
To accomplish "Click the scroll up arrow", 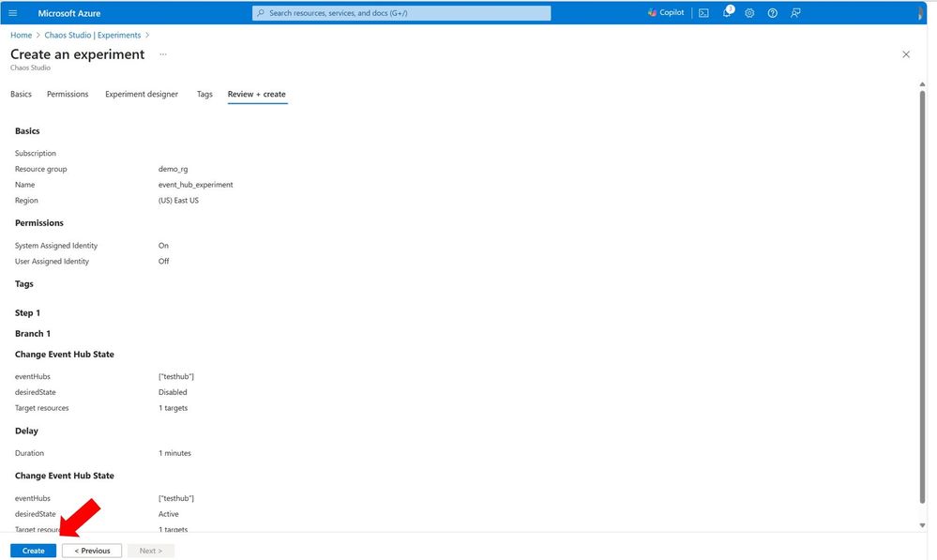I will click(x=922, y=84).
